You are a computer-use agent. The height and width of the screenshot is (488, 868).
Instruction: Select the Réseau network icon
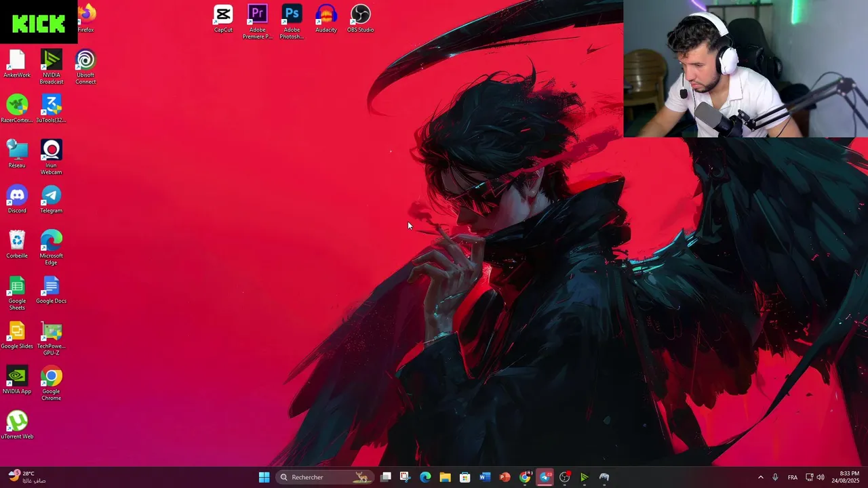pos(17,154)
